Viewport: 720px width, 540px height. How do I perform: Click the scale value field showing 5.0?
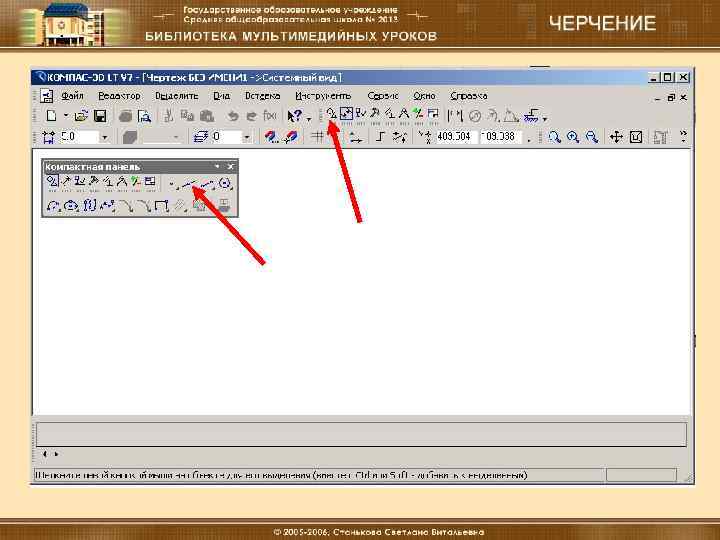click(x=79, y=137)
